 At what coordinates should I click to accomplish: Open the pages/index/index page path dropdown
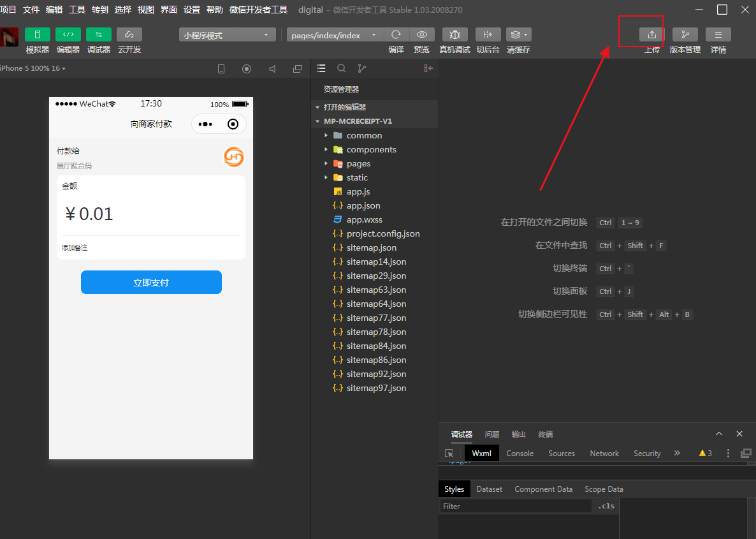coord(335,35)
